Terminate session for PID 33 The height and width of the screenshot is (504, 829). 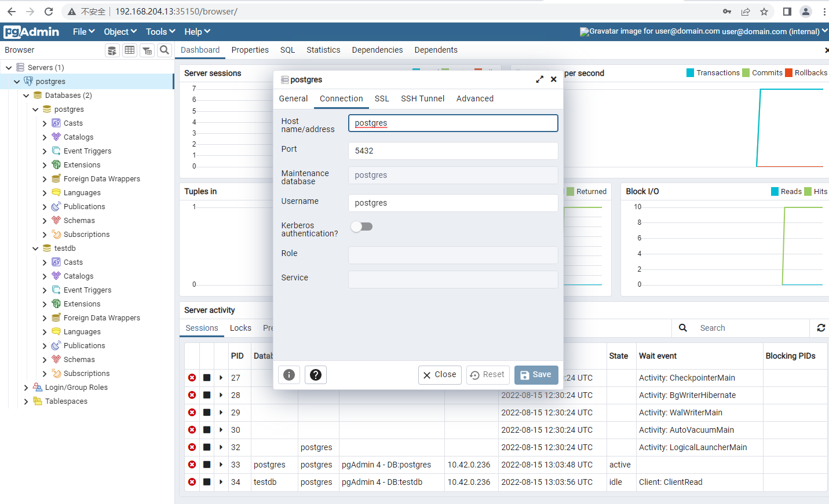pos(192,465)
